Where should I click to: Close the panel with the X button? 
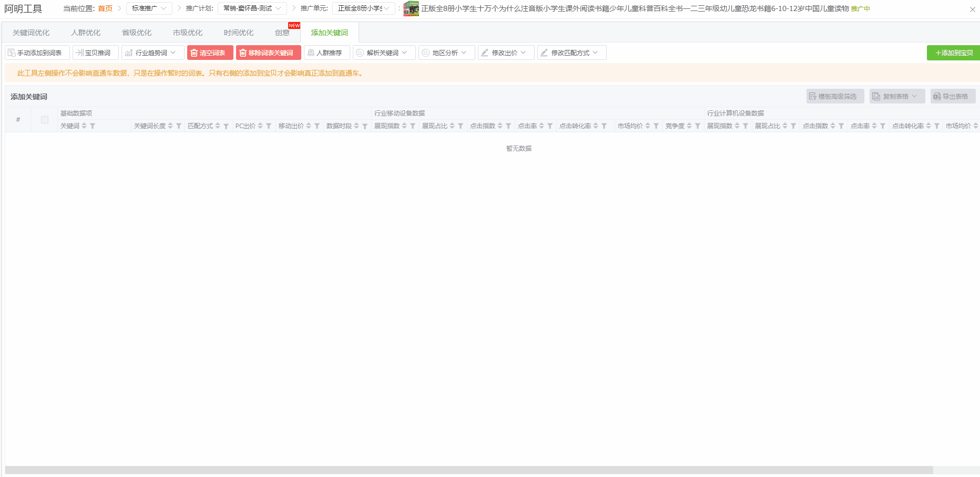[x=973, y=9]
